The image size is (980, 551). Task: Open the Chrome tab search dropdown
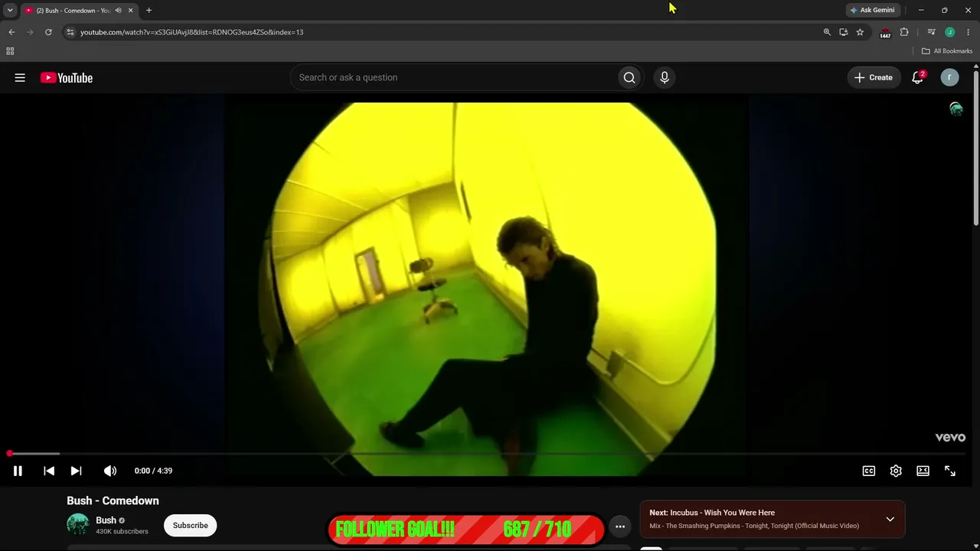[10, 10]
